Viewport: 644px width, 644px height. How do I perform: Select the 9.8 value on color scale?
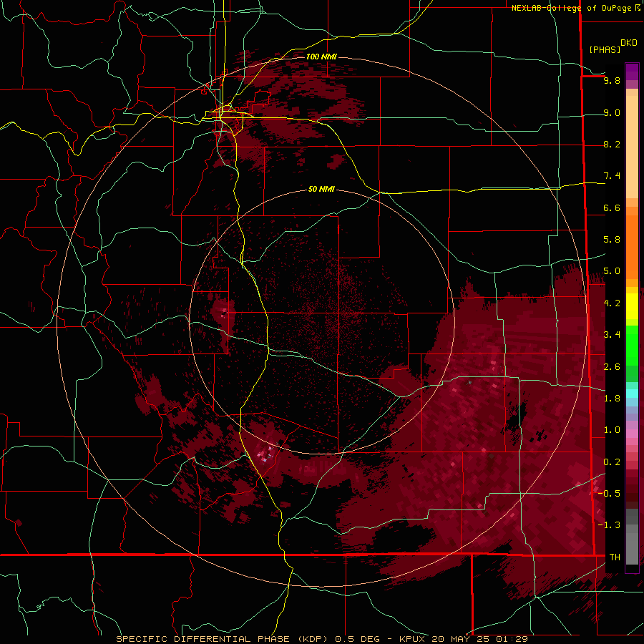click(x=612, y=80)
